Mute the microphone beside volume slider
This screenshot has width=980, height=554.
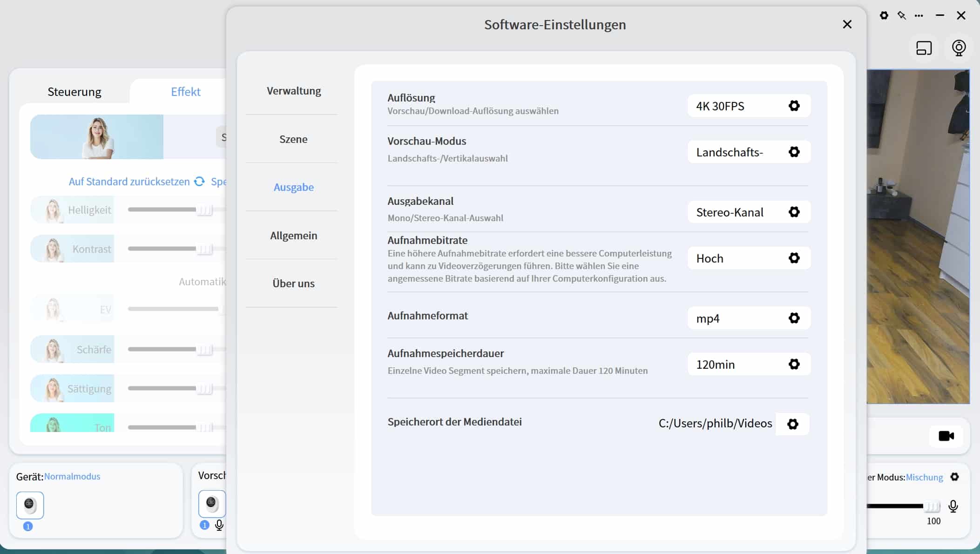coord(953,506)
